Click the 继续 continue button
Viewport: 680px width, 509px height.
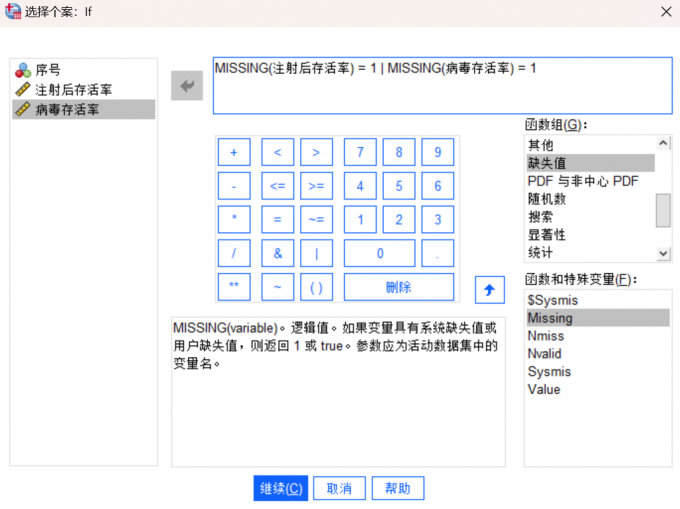(x=280, y=488)
